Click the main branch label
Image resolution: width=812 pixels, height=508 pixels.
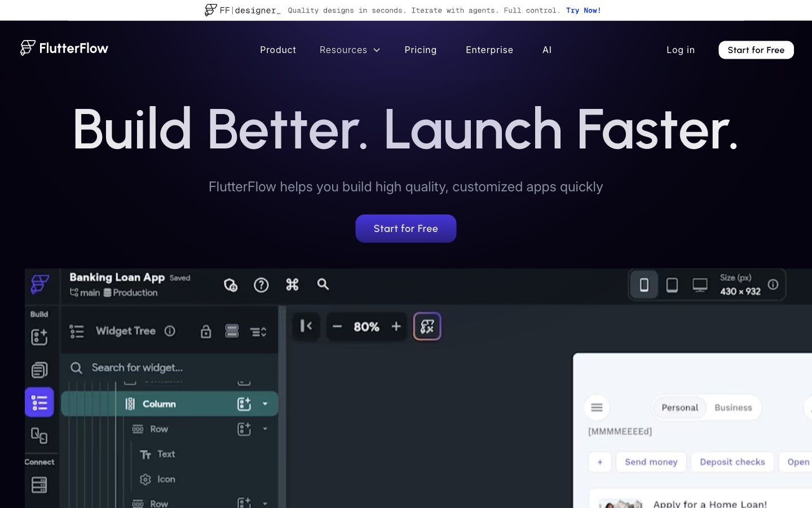[x=85, y=292]
